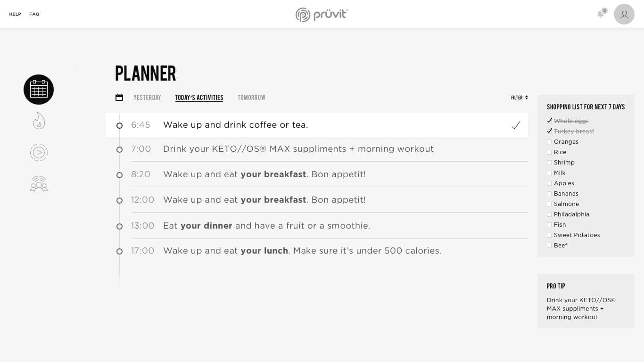Check notifications bell icon

tap(601, 14)
